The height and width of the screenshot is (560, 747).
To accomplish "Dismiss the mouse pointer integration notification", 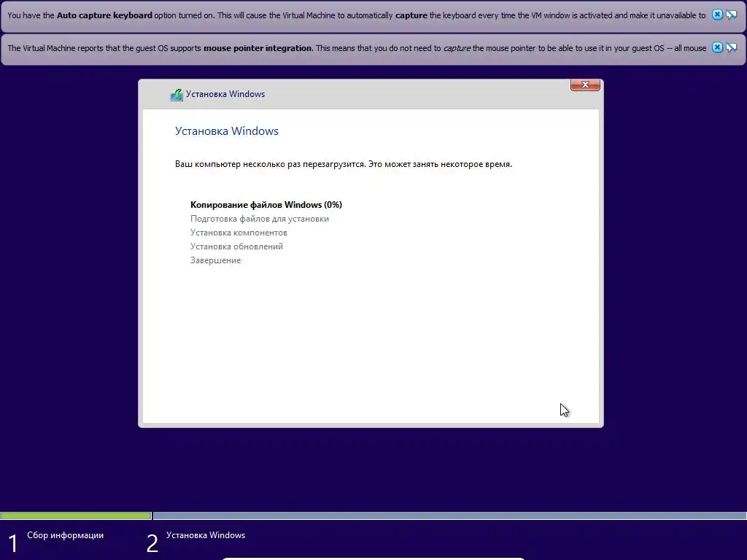I will click(x=717, y=47).
